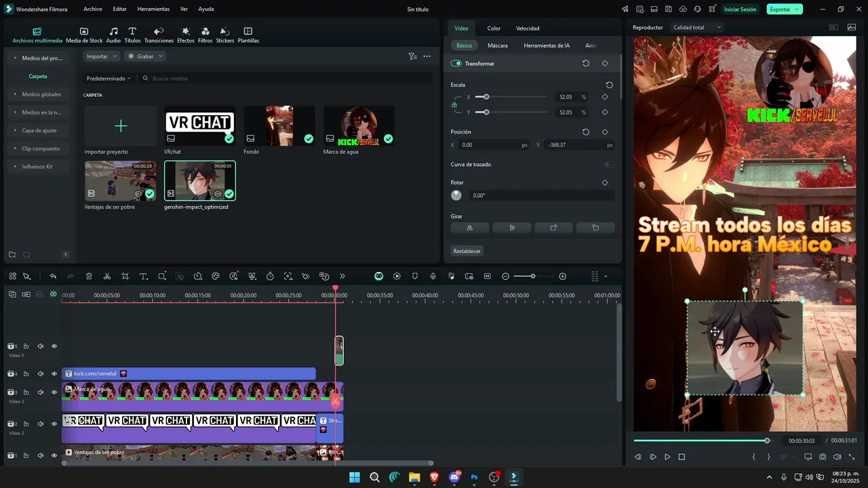The height and width of the screenshot is (488, 868).
Task: Open the Color palette tool in timeline toolbar
Action: pyautogui.click(x=216, y=277)
